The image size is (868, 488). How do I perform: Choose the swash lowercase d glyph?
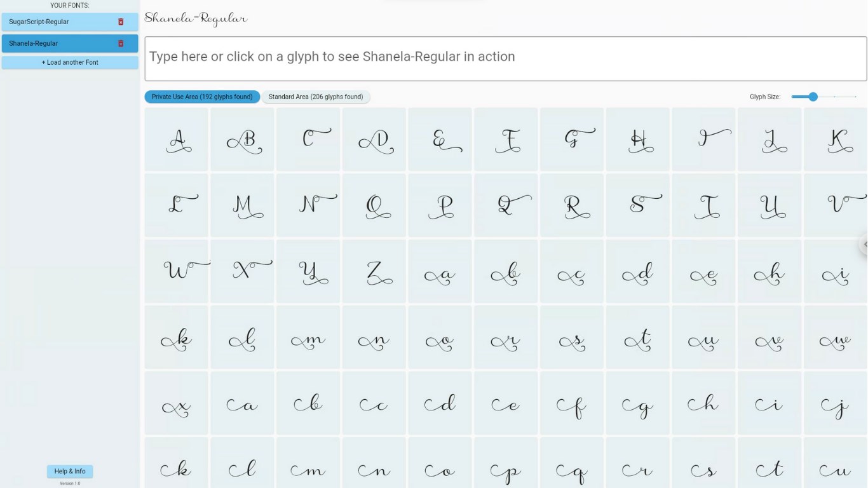637,271
